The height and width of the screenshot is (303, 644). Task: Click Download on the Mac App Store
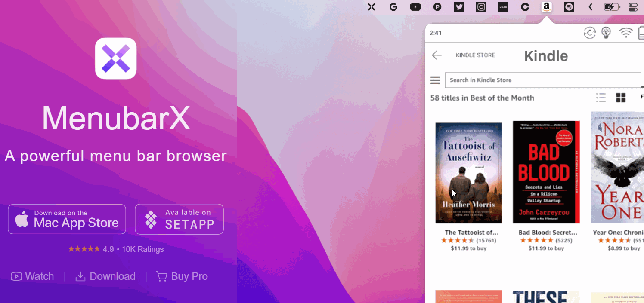(67, 219)
